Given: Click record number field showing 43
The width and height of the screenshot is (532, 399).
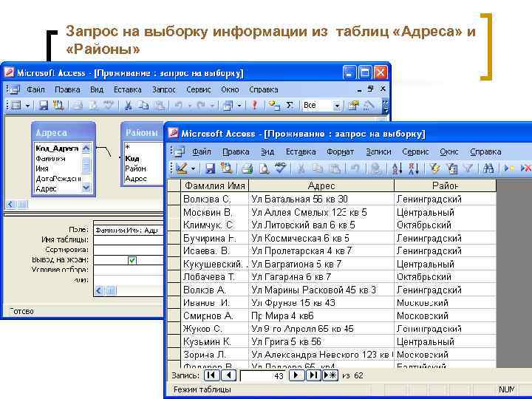Looking at the screenshot, I should point(262,375).
